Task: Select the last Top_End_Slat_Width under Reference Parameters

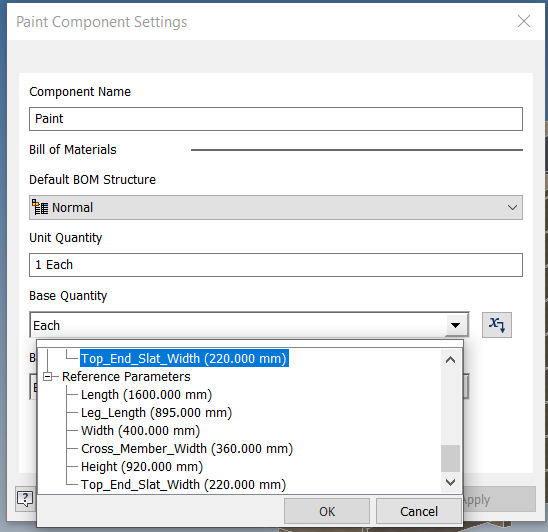Action: (183, 485)
